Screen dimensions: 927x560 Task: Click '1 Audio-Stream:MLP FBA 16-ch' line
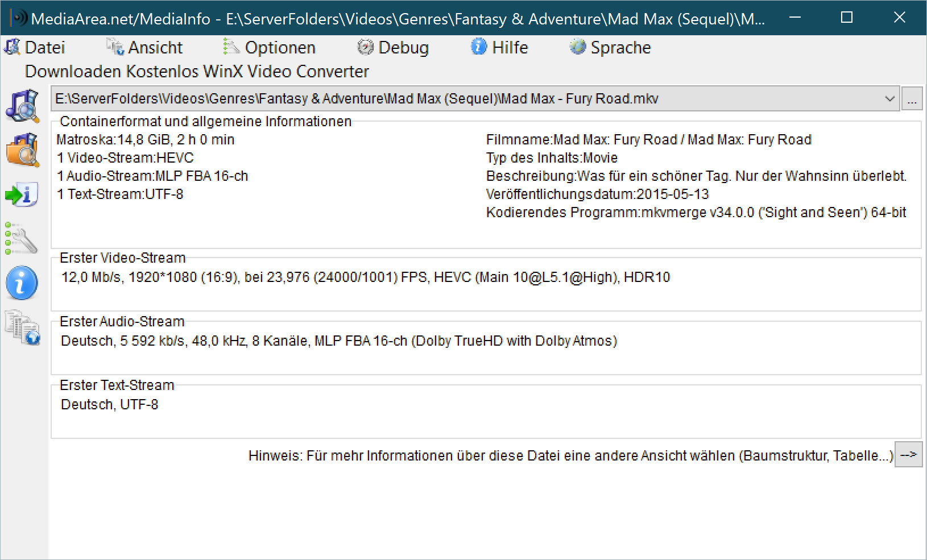(152, 176)
